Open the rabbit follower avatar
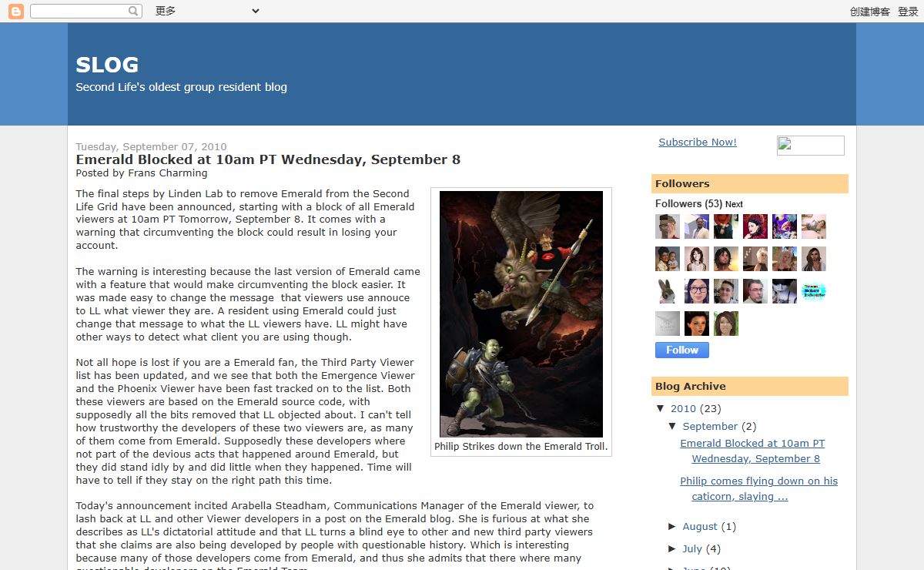Image resolution: width=924 pixels, height=570 pixels. tap(668, 291)
